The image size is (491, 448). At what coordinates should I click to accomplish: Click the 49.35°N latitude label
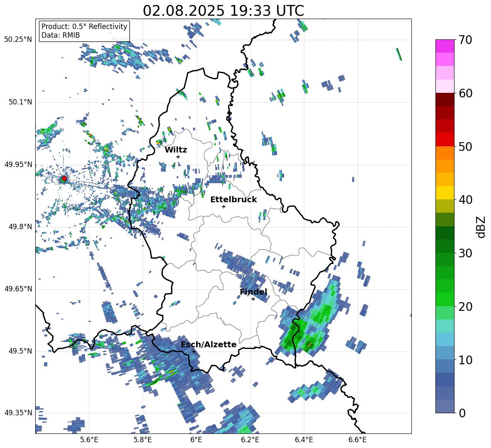coord(18,413)
